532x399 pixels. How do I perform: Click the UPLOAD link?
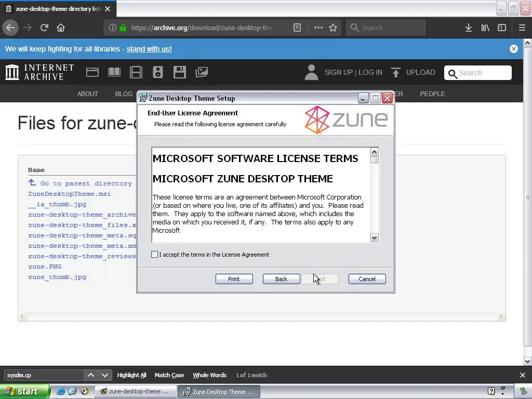tap(421, 73)
